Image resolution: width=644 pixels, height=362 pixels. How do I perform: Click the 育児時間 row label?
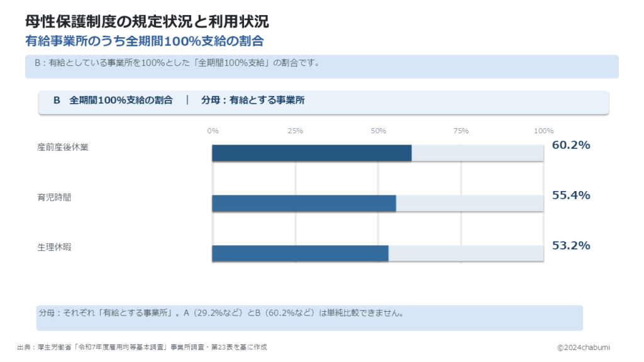(x=54, y=197)
